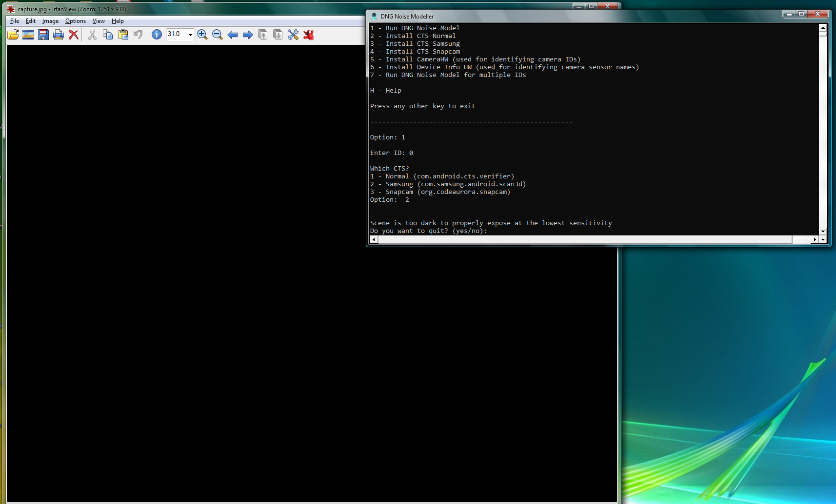Image resolution: width=836 pixels, height=504 pixels.
Task: Click the Cut scissors icon
Action: (x=92, y=35)
